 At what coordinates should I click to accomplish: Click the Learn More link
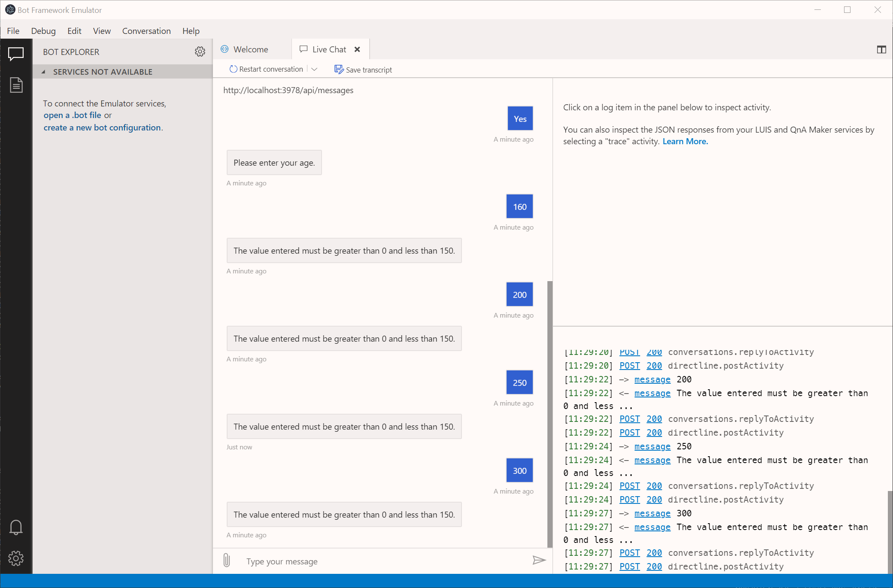pos(684,141)
